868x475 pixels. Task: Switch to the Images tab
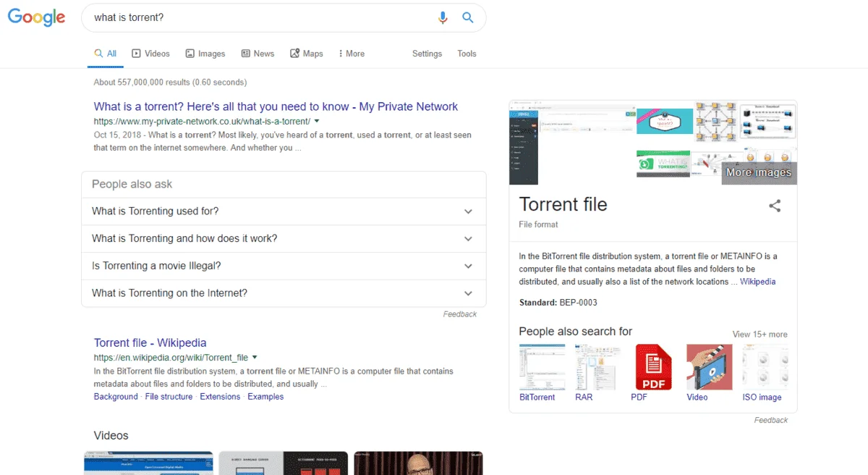(x=205, y=54)
